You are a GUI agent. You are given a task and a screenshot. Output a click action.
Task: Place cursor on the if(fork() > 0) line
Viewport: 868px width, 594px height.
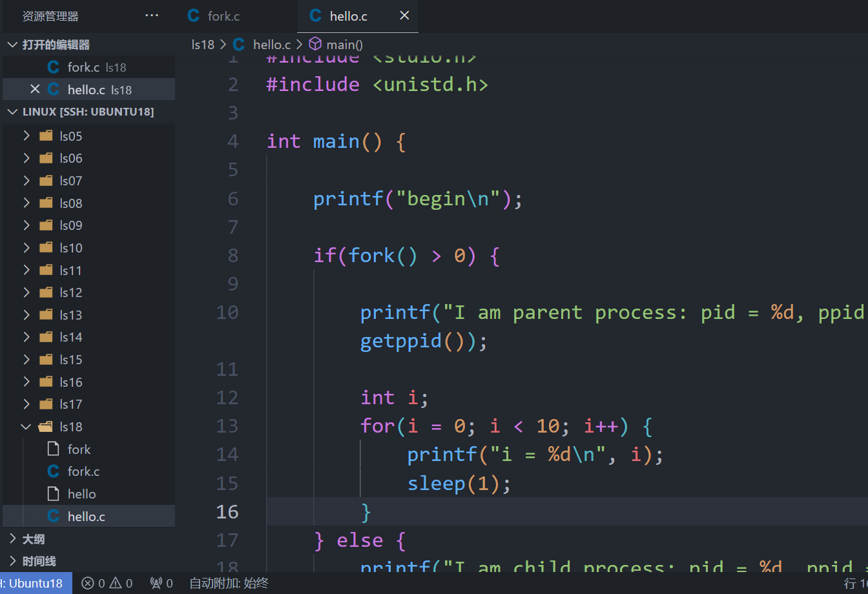[x=407, y=255]
